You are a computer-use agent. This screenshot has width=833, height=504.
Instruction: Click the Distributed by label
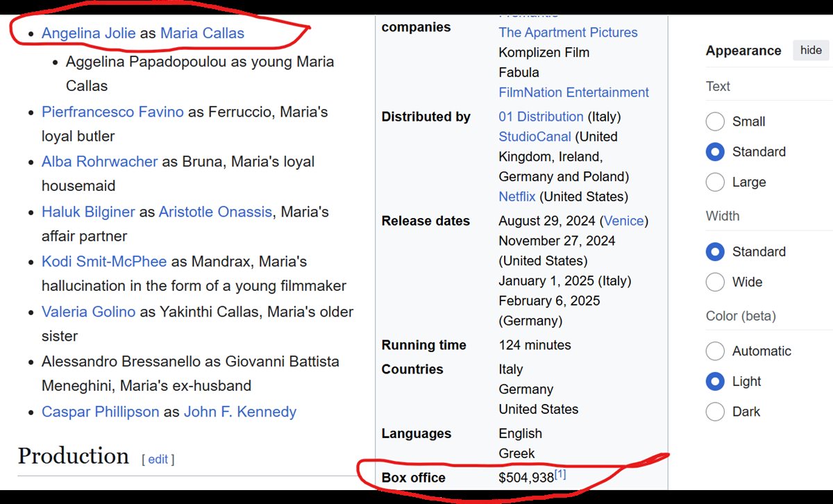(426, 117)
